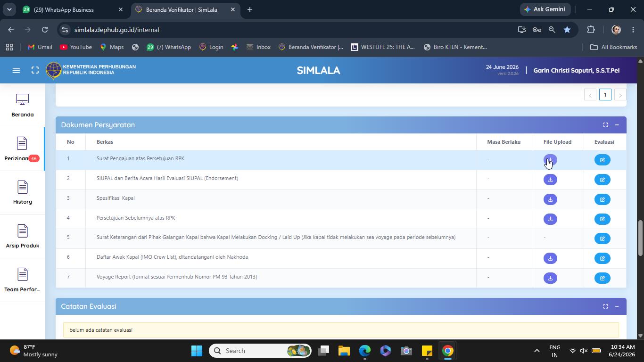The image size is (644, 362).
Task: Open YouTube bookmark
Action: click(x=76, y=47)
